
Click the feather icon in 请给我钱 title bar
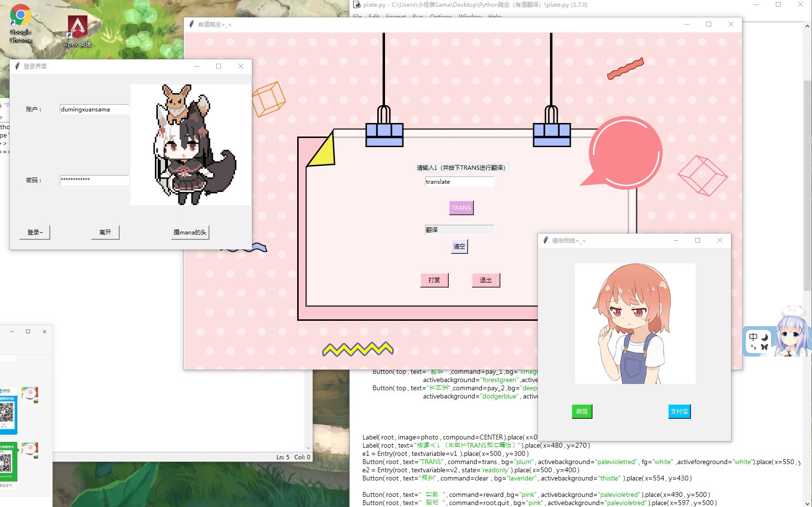[546, 240]
